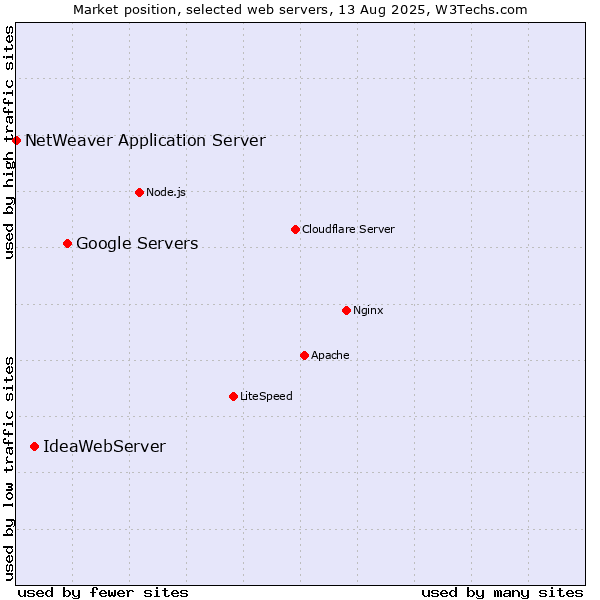Select the 'IdeaWebServer' label
Viewport: 600px width, 600px height.
click(x=104, y=447)
